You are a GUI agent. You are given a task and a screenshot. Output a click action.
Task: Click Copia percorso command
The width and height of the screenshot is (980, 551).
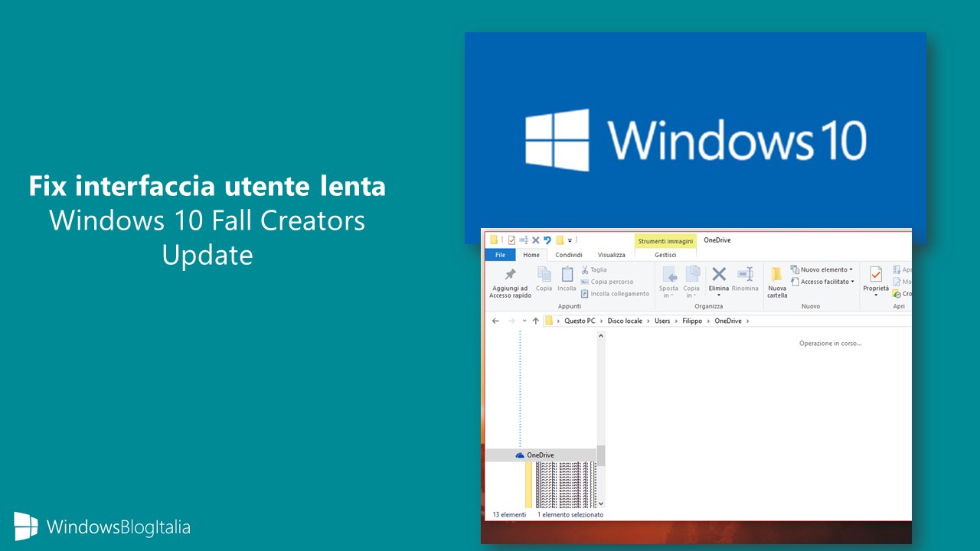pos(607,282)
